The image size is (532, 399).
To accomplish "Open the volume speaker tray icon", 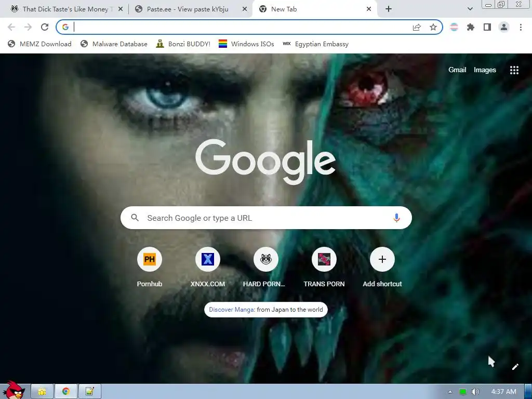I will (x=475, y=392).
